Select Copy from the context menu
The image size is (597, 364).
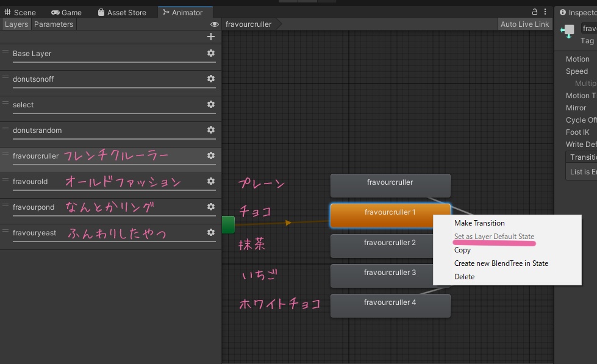click(x=462, y=250)
